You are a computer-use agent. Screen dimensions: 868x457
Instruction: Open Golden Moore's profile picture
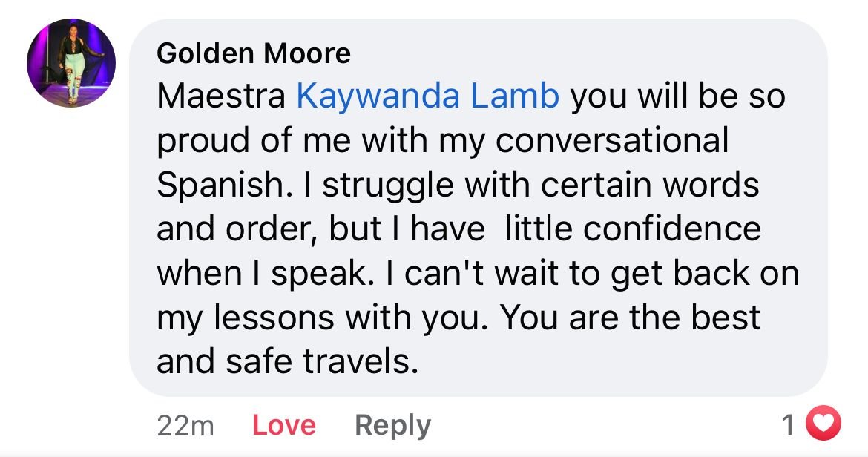(x=71, y=63)
